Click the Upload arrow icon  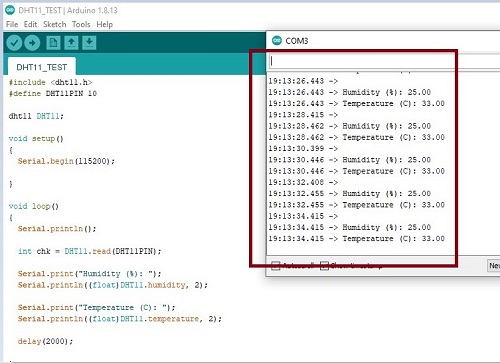pos(32,43)
